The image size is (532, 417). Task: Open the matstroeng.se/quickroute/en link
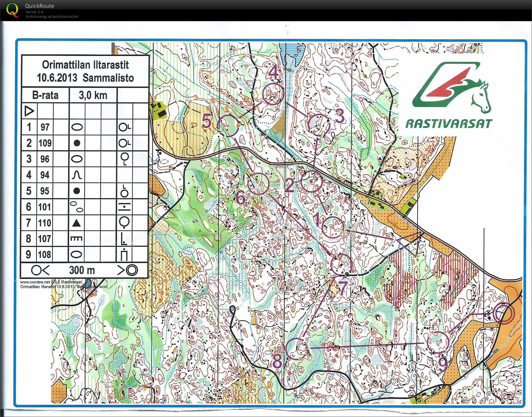pos(52,17)
